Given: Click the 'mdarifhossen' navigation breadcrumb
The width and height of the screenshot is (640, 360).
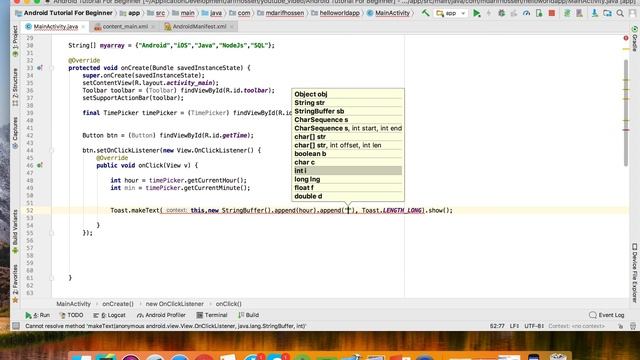Looking at the screenshot, I should 281,13.
